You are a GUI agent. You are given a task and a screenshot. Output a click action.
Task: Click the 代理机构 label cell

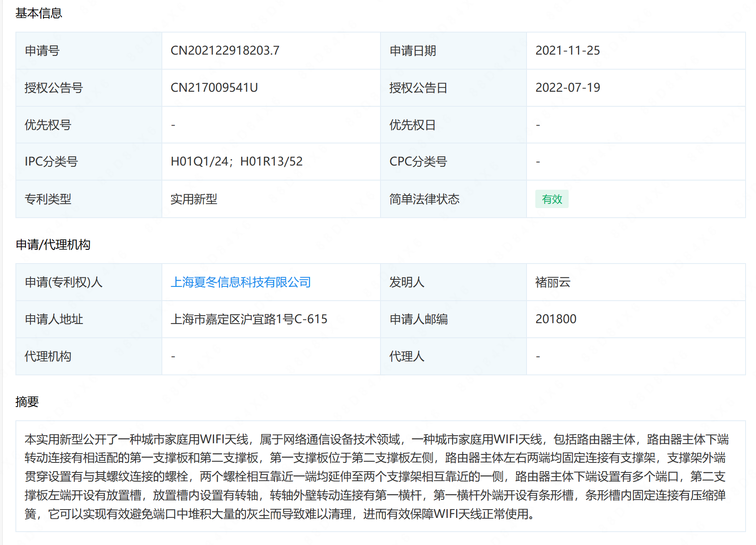(89, 357)
